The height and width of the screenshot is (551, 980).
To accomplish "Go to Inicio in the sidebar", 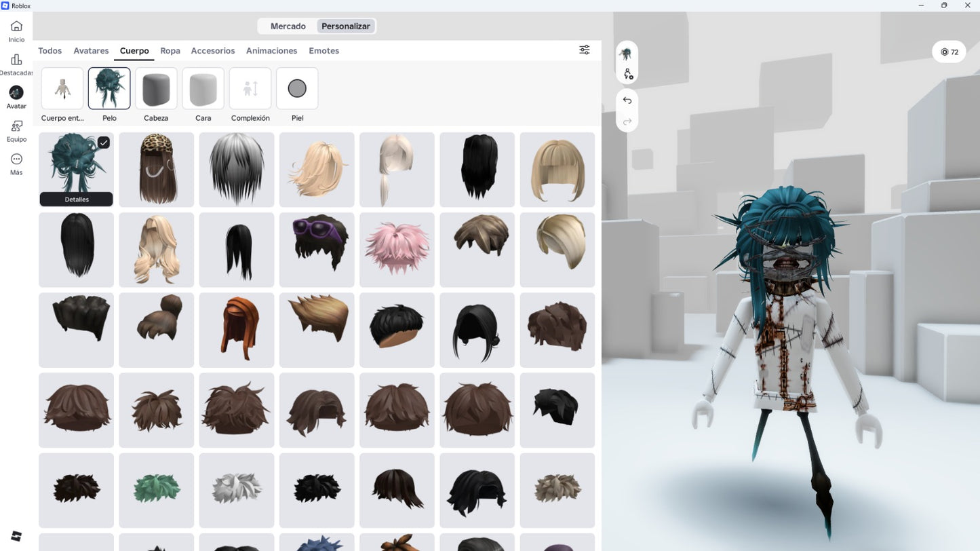I will click(x=16, y=31).
